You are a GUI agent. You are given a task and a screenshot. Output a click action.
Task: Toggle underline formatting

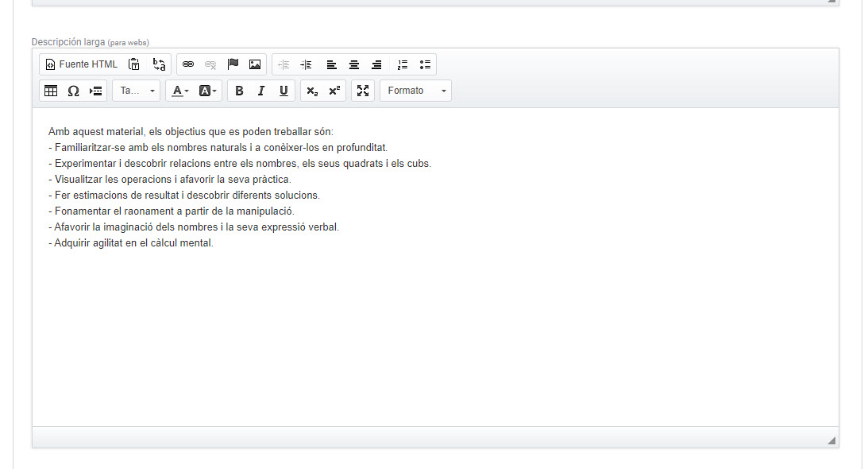pyautogui.click(x=284, y=91)
